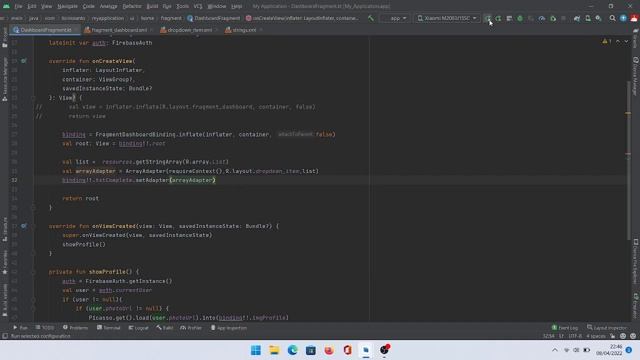Open the Project tool window sidebar button
The width and height of the screenshot is (640, 360).
[5, 38]
